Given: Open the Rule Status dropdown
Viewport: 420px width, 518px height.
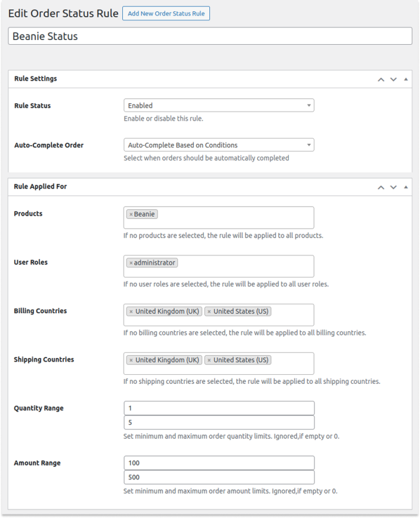Looking at the screenshot, I should (x=218, y=106).
